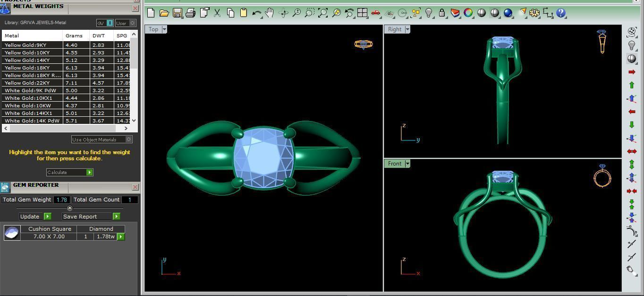644x296 pixels.
Task: Open the Top viewport dropdown arrow
Action: point(164,29)
